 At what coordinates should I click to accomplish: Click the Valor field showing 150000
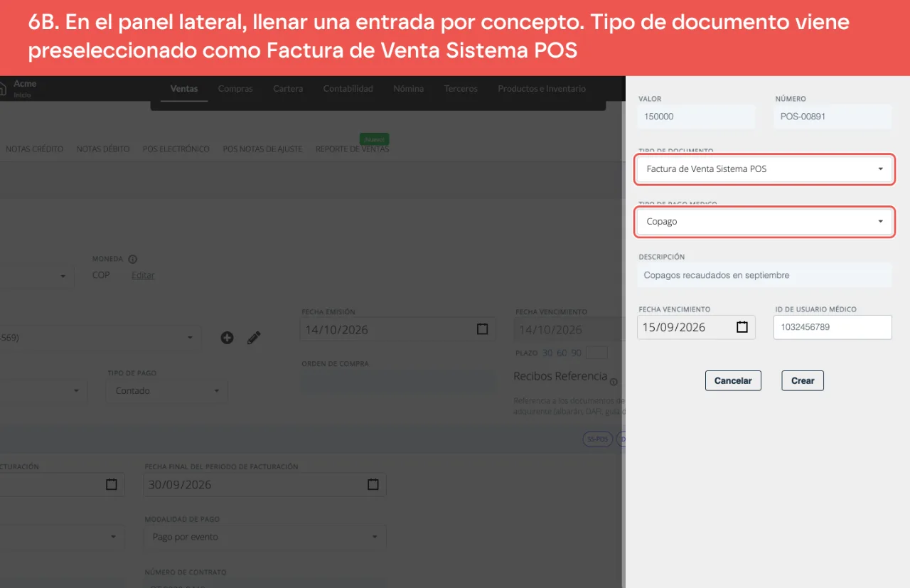click(696, 117)
